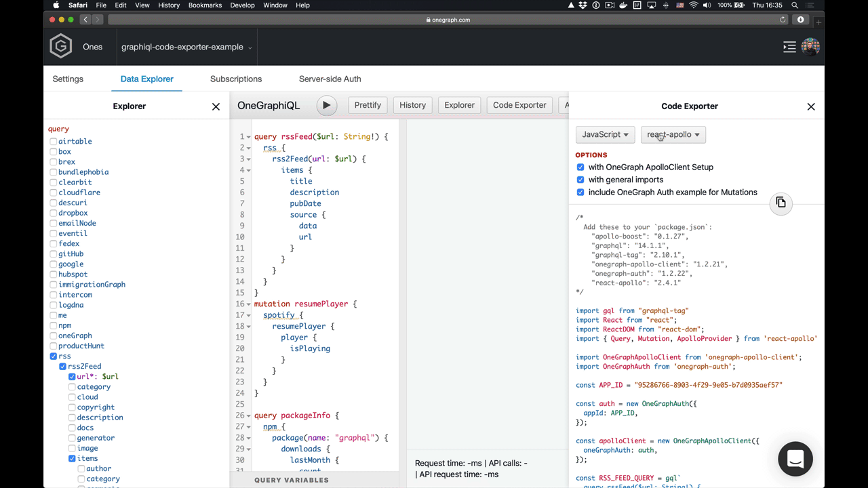Click the Prettify button
The image size is (868, 488).
tap(368, 105)
